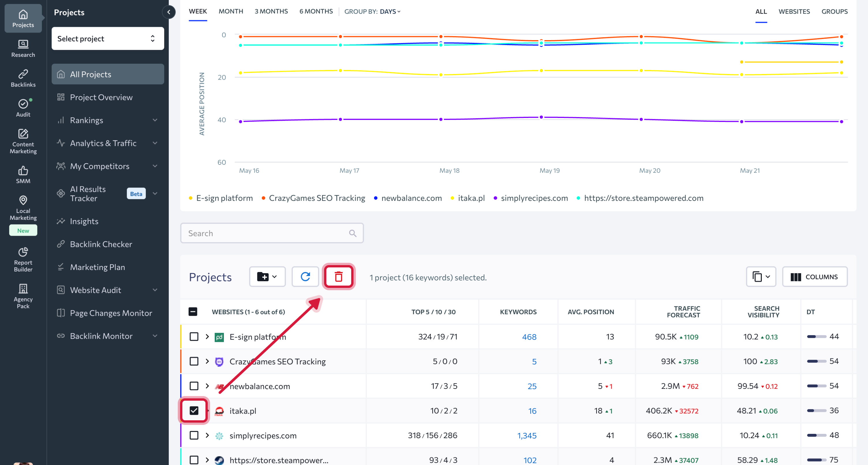The image size is (868, 465).
Task: Uncheck the itaka.pl project checkbox
Action: click(194, 410)
